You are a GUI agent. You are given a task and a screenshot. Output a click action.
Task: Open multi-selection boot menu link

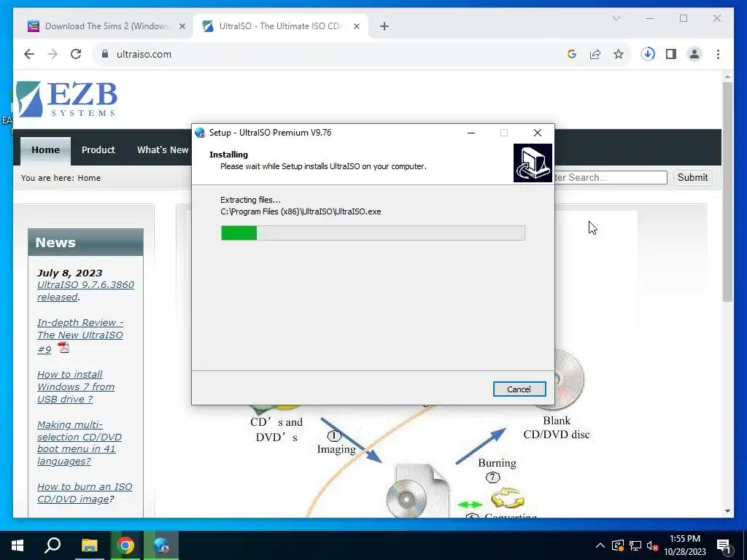pyautogui.click(x=79, y=443)
